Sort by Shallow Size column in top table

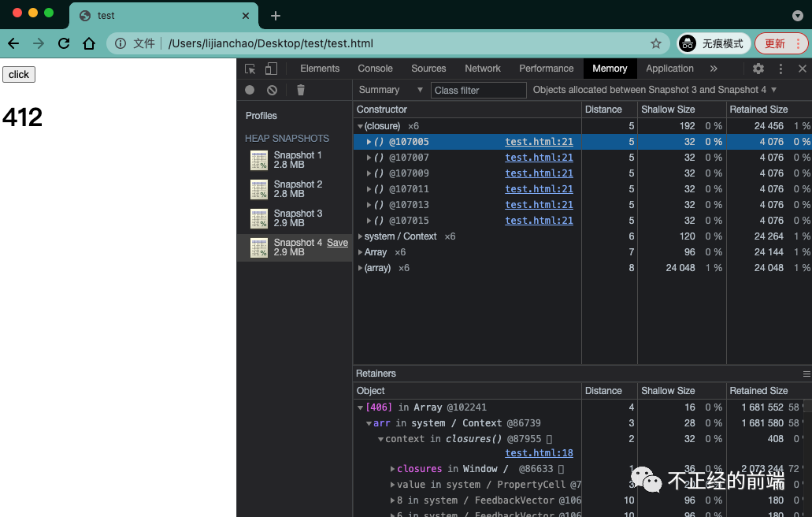681,110
